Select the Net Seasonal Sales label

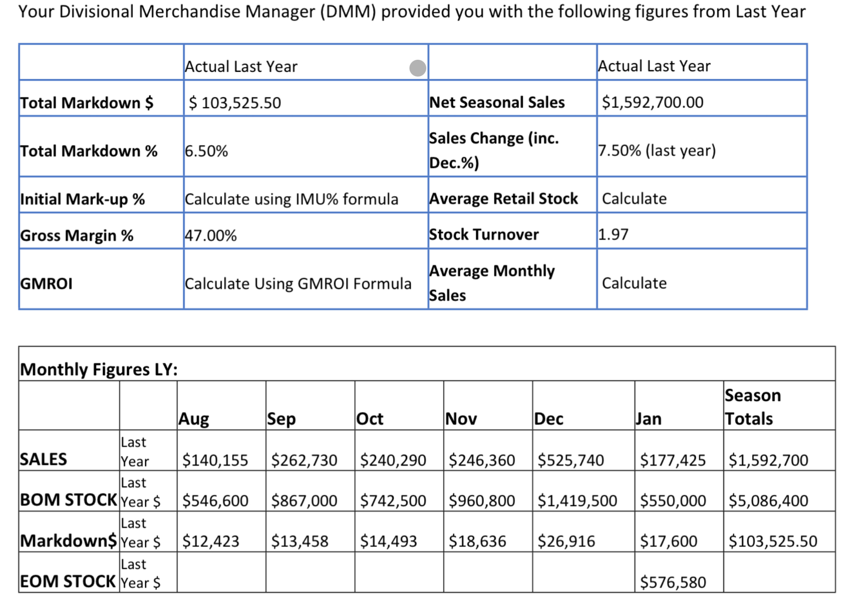coord(496,102)
